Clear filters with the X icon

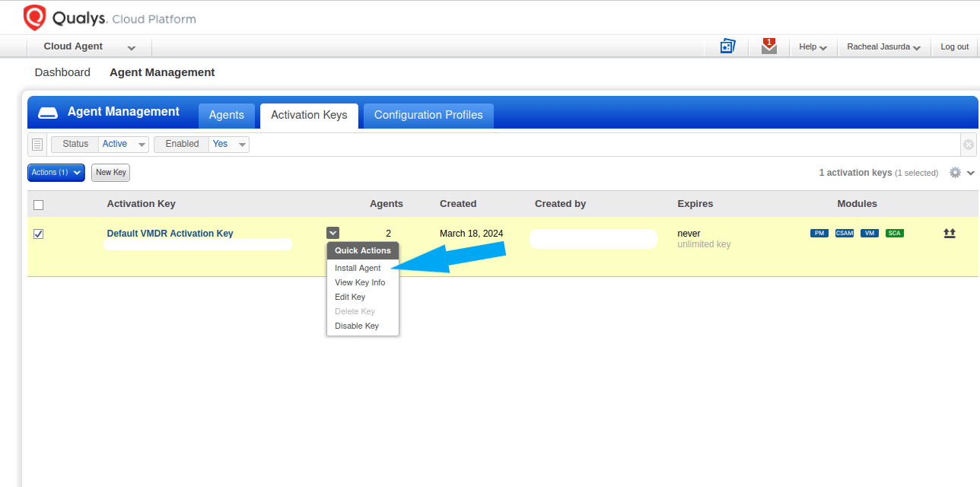(969, 144)
